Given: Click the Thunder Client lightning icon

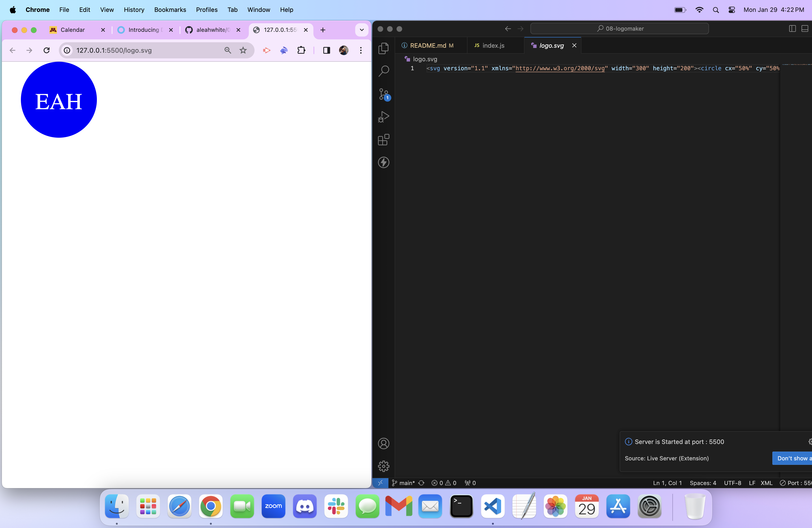Looking at the screenshot, I should [x=383, y=162].
